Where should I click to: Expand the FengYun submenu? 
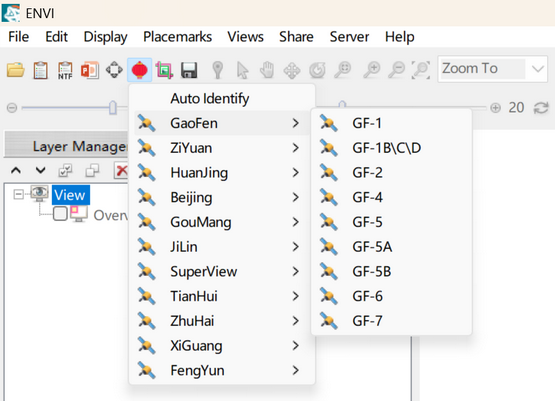[222, 371]
